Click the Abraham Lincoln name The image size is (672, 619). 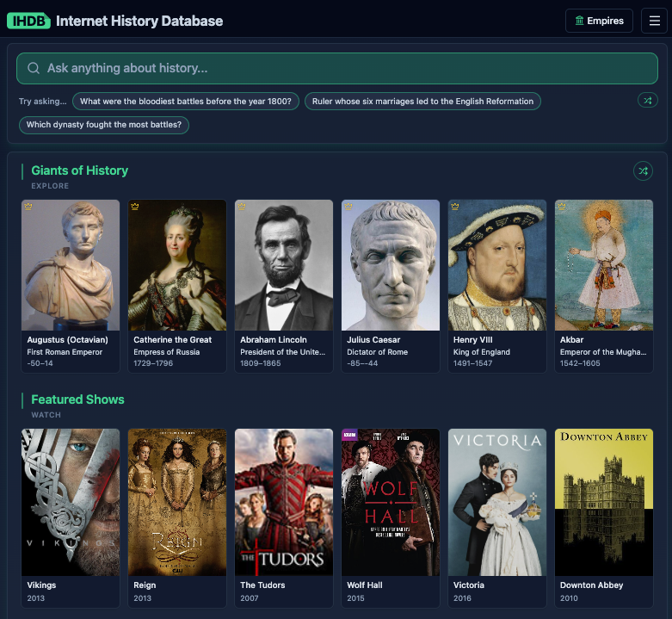tap(274, 340)
